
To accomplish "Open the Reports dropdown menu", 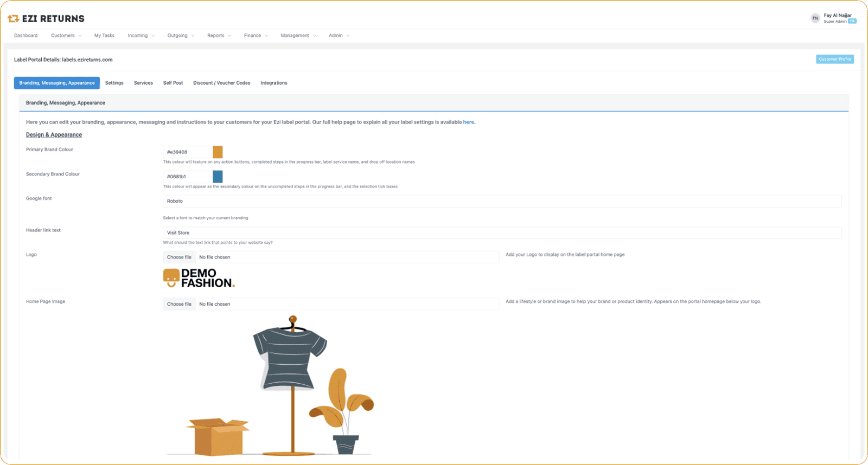I will point(219,36).
